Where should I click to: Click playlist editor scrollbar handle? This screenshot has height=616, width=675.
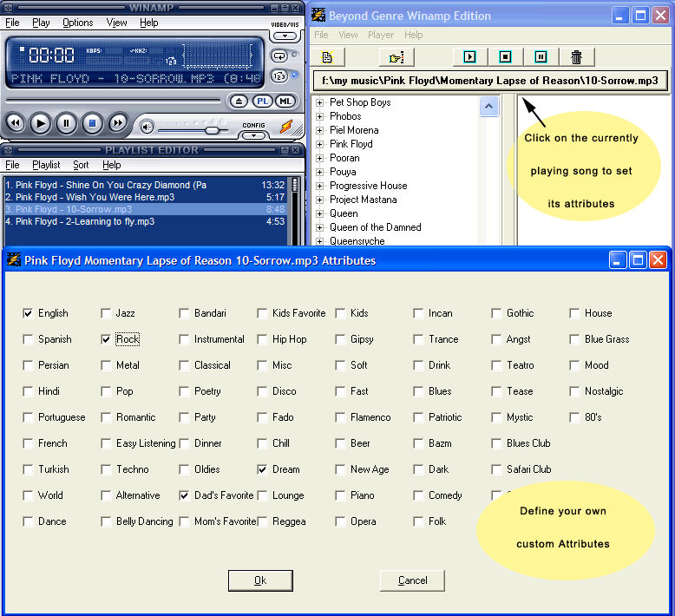295,185
